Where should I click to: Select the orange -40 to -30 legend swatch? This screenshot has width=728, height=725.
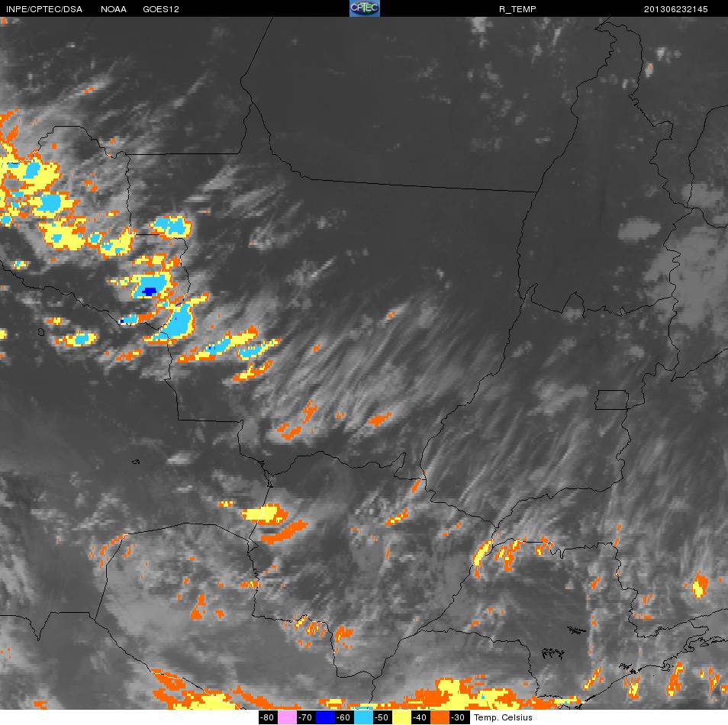[440, 717]
